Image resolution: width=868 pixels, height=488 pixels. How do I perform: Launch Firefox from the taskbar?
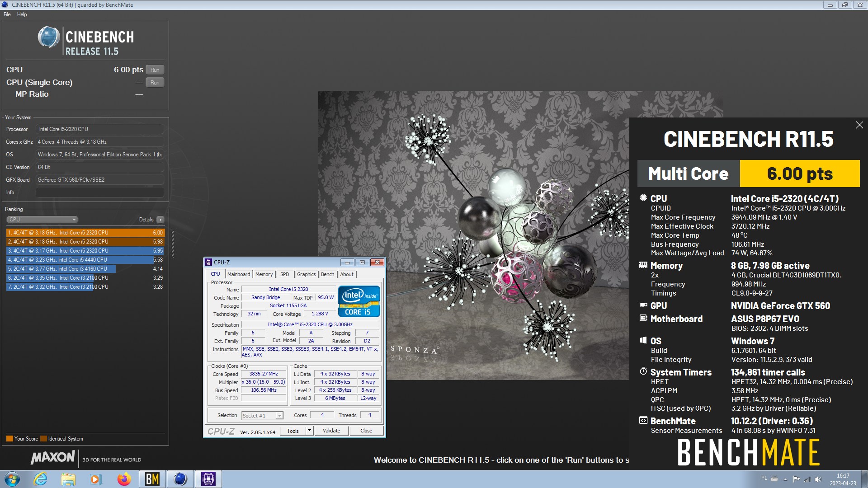point(124,479)
